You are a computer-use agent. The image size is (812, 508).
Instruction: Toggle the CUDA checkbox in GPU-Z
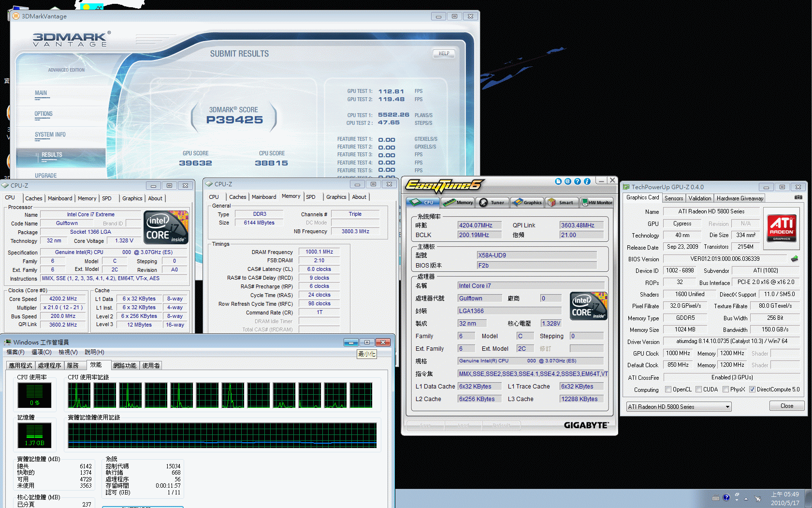pyautogui.click(x=698, y=389)
